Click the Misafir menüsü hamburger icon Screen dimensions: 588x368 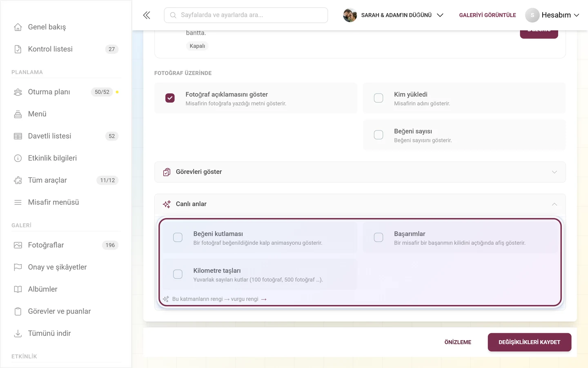click(18, 202)
